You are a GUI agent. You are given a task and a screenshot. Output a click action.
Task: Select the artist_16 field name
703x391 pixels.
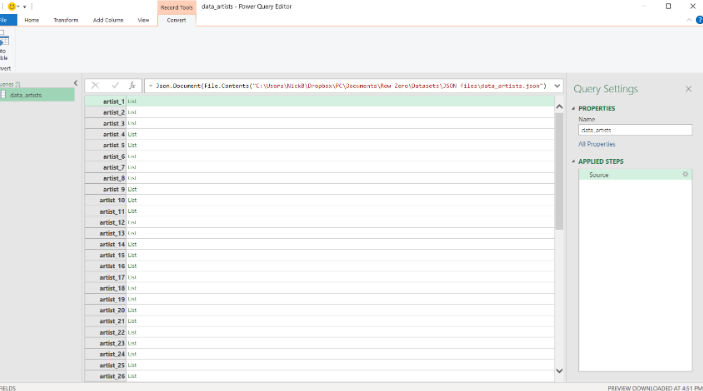point(112,266)
